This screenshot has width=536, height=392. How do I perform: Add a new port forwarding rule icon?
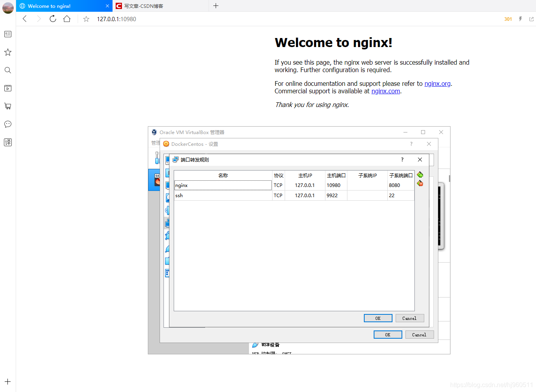click(420, 174)
